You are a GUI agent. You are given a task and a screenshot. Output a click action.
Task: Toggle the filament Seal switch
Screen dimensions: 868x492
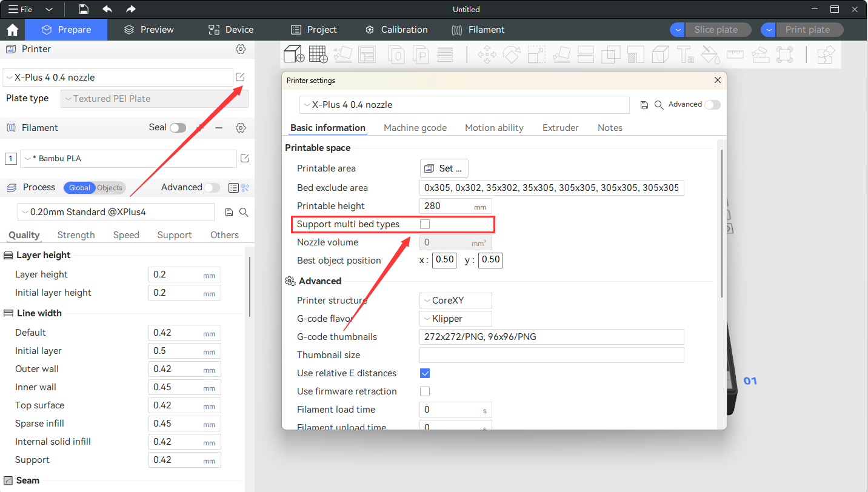click(x=178, y=128)
